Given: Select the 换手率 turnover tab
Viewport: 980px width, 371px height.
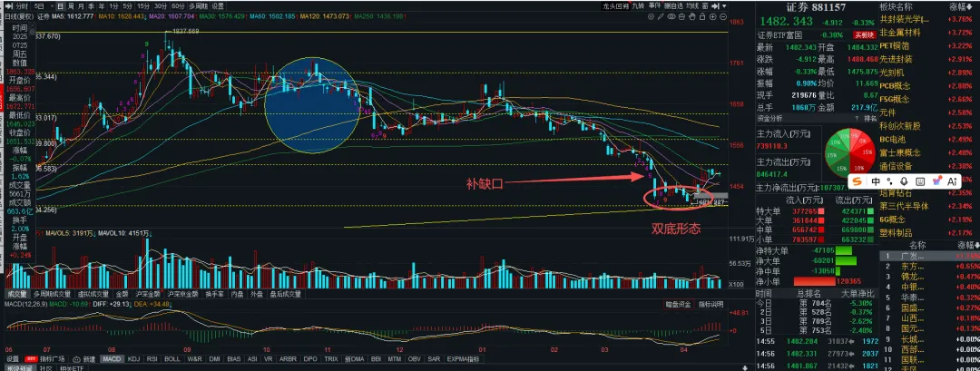Looking at the screenshot, I should coord(214,294).
